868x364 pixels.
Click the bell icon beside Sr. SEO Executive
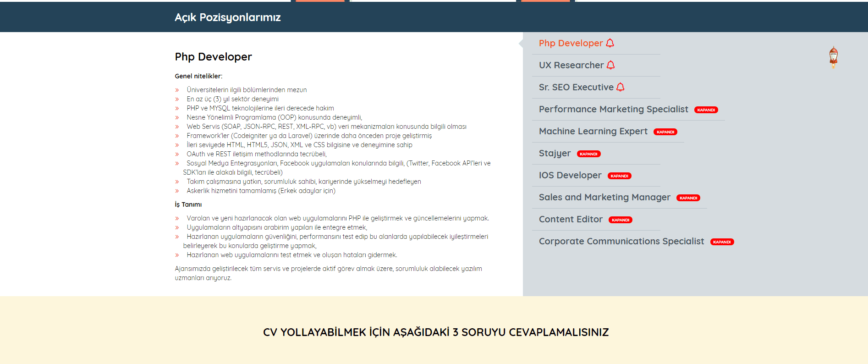click(x=621, y=87)
